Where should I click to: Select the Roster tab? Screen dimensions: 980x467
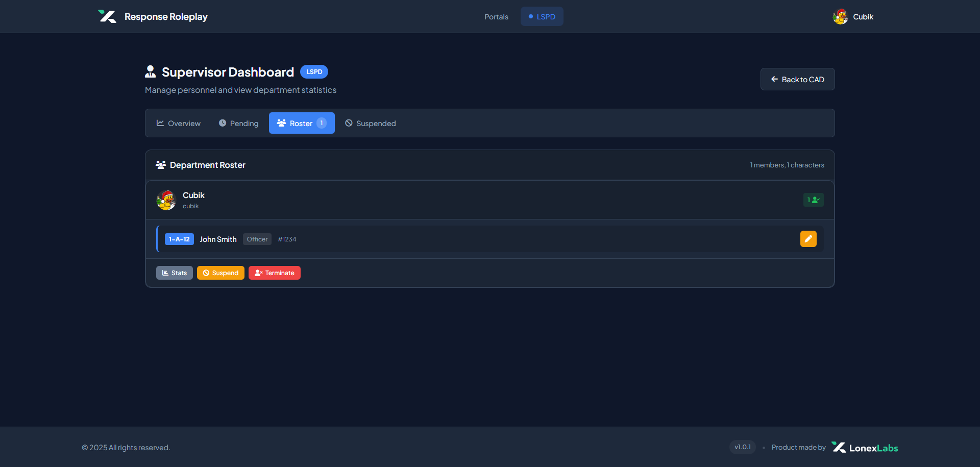click(302, 123)
